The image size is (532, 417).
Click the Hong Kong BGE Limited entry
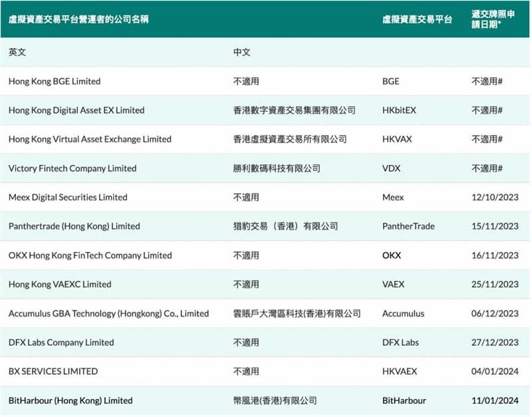click(x=56, y=81)
